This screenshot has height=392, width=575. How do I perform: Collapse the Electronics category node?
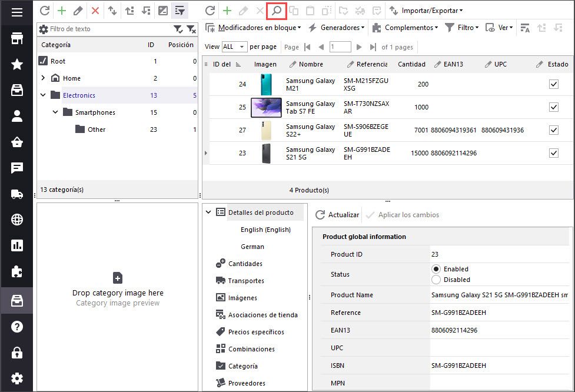tap(43, 95)
